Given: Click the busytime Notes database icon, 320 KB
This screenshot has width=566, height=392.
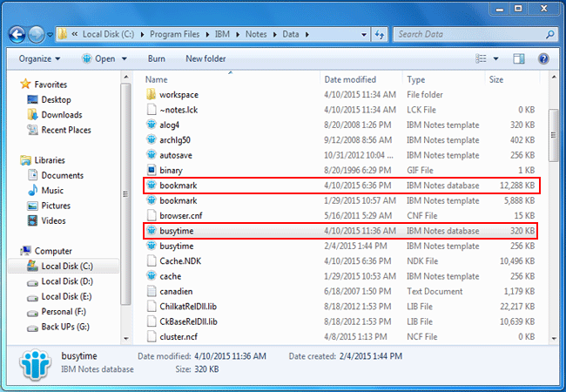Looking at the screenshot, I should [152, 230].
